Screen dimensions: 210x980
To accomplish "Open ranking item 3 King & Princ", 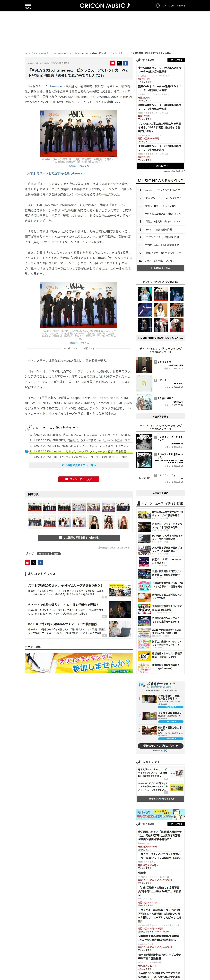I will tap(160, 206).
